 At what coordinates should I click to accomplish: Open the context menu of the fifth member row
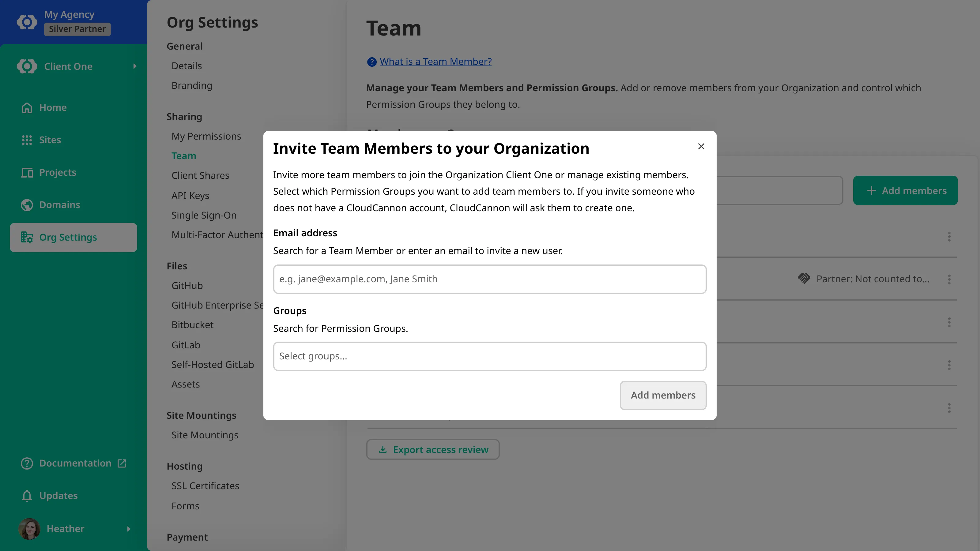click(x=949, y=408)
